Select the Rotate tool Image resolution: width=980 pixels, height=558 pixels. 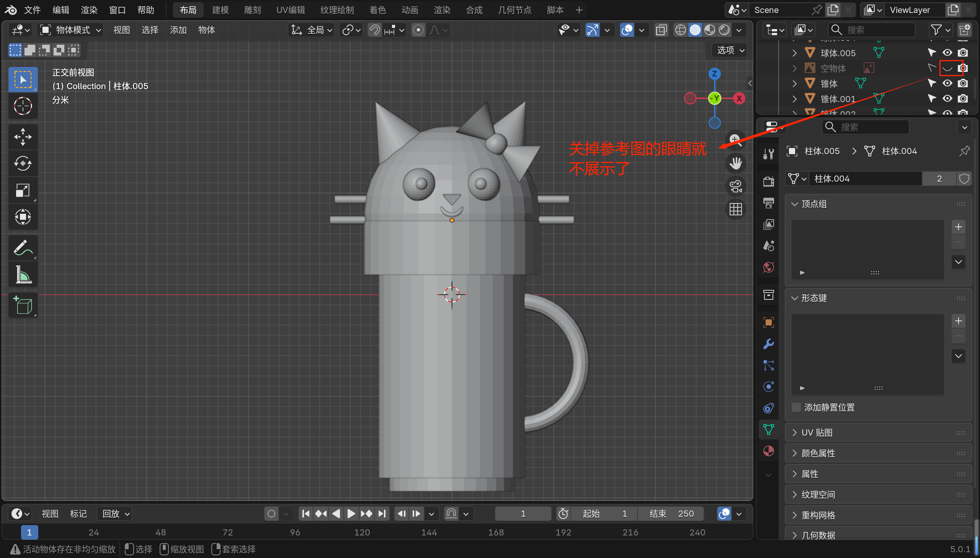click(23, 164)
